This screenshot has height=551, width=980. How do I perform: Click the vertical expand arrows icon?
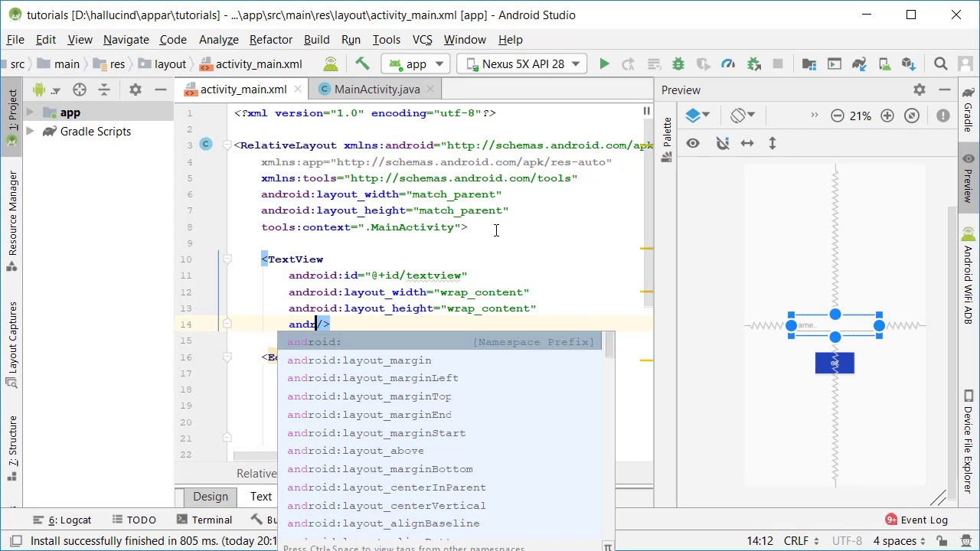point(773,143)
